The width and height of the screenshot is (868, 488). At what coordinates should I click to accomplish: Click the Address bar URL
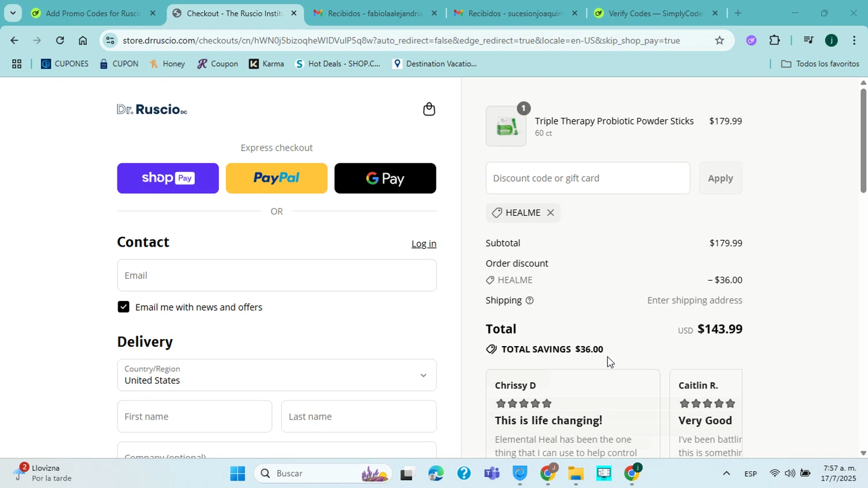401,41
